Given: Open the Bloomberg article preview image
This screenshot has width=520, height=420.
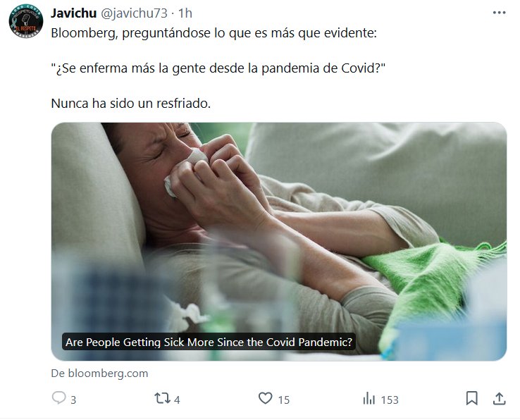Looking at the screenshot, I should [x=279, y=241].
